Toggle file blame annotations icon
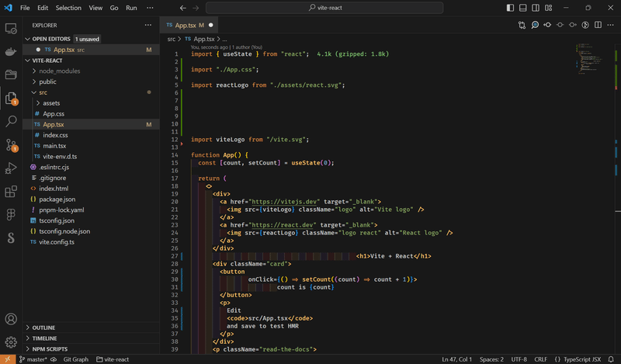621x364 pixels. tap(585, 25)
